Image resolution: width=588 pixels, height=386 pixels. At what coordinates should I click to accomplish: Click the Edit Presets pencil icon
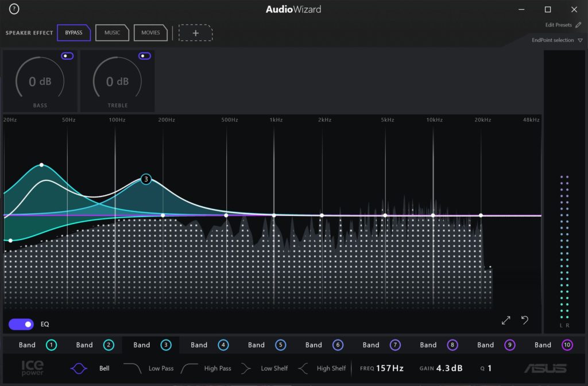pos(578,25)
